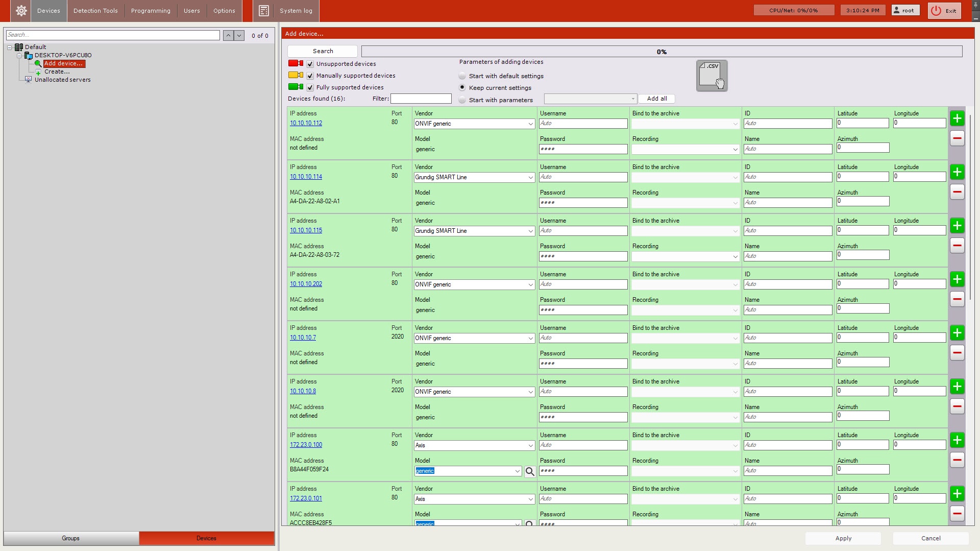Screen dimensions: 980x551
Task: Uncheck the Unsupported devices checkbox
Action: pyautogui.click(x=310, y=64)
